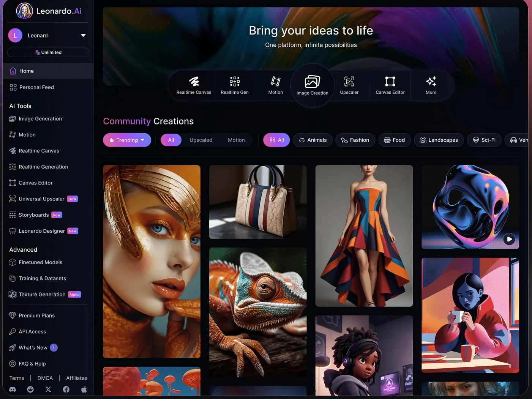Go to Home in the sidebar
This screenshot has width=532, height=399.
(x=48, y=71)
